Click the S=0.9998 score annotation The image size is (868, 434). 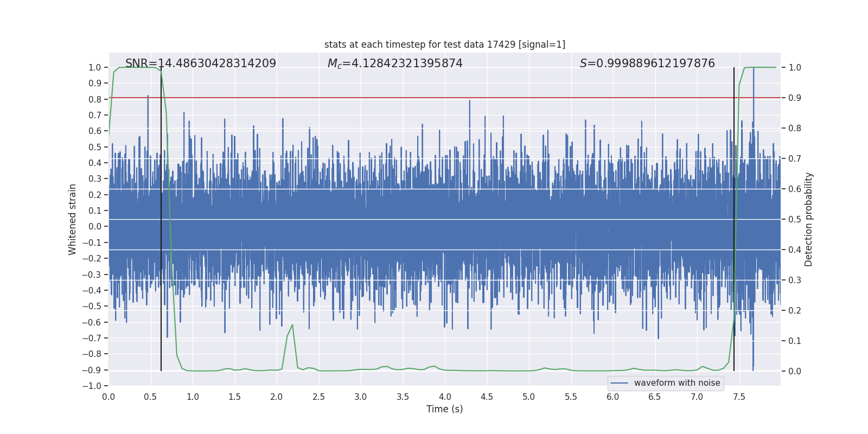pyautogui.click(x=647, y=63)
